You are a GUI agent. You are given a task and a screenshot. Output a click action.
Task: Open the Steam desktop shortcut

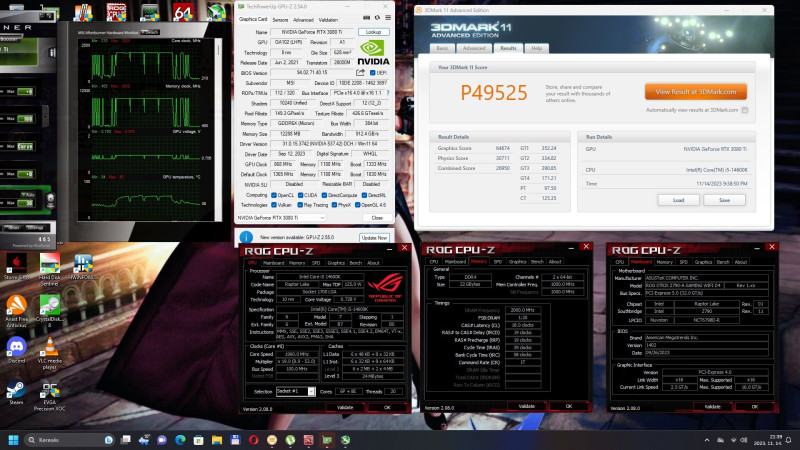click(16, 392)
